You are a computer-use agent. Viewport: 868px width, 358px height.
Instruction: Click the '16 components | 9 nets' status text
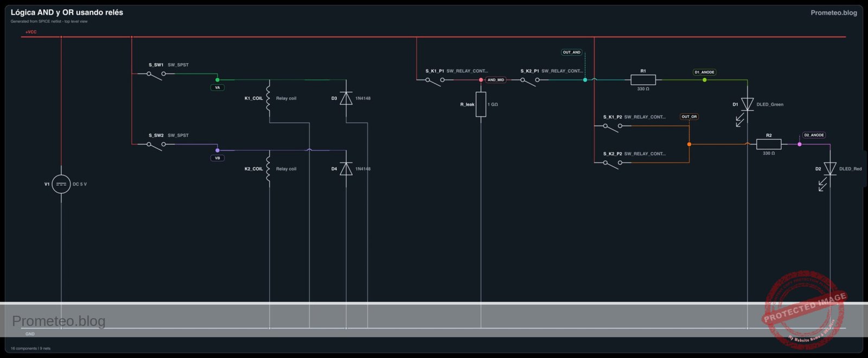pos(30,349)
